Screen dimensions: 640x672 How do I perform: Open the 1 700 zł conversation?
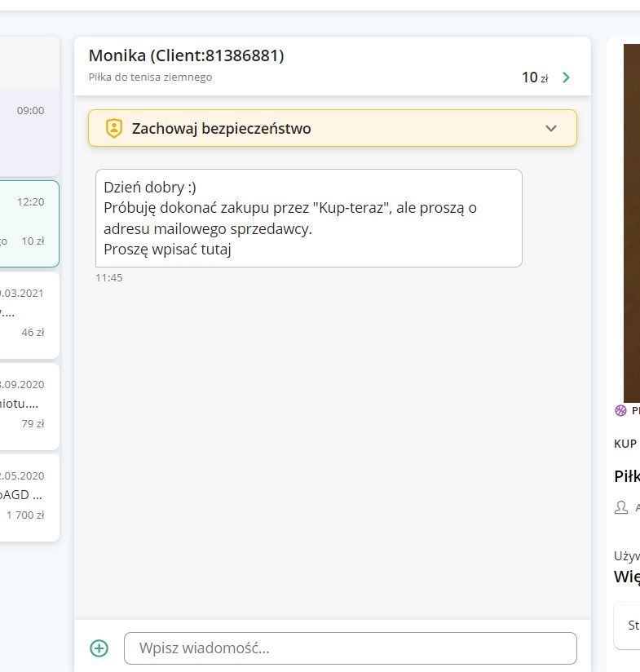coord(29,498)
